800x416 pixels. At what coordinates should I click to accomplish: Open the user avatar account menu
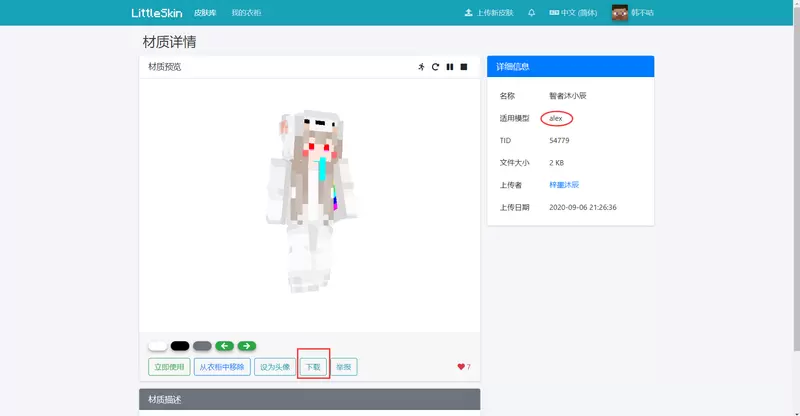[633, 13]
